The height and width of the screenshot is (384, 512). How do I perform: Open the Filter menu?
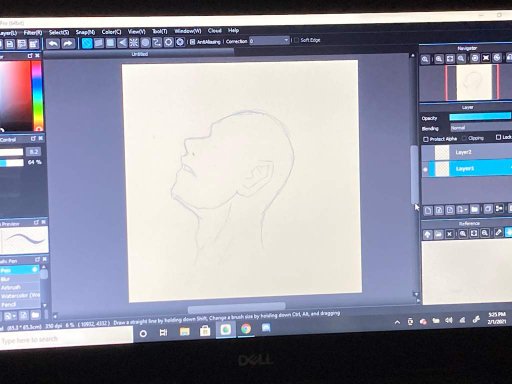pyautogui.click(x=33, y=33)
